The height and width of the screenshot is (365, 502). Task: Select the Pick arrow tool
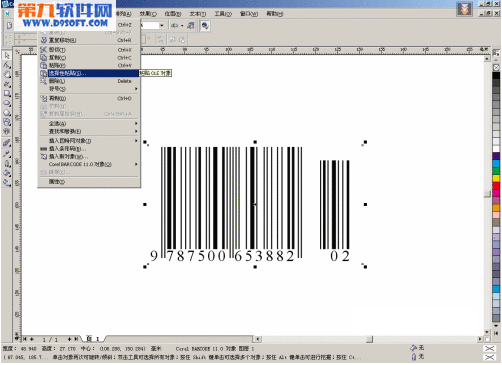click(7, 55)
